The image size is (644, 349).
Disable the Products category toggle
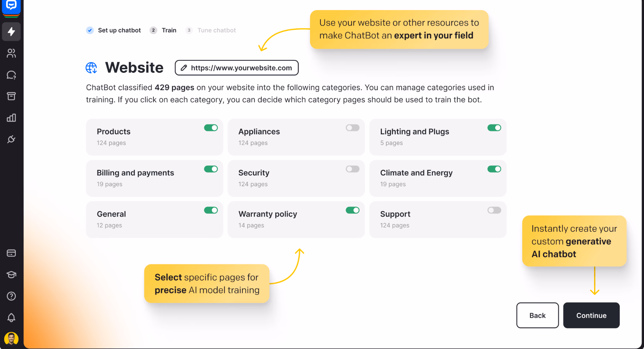[211, 128]
